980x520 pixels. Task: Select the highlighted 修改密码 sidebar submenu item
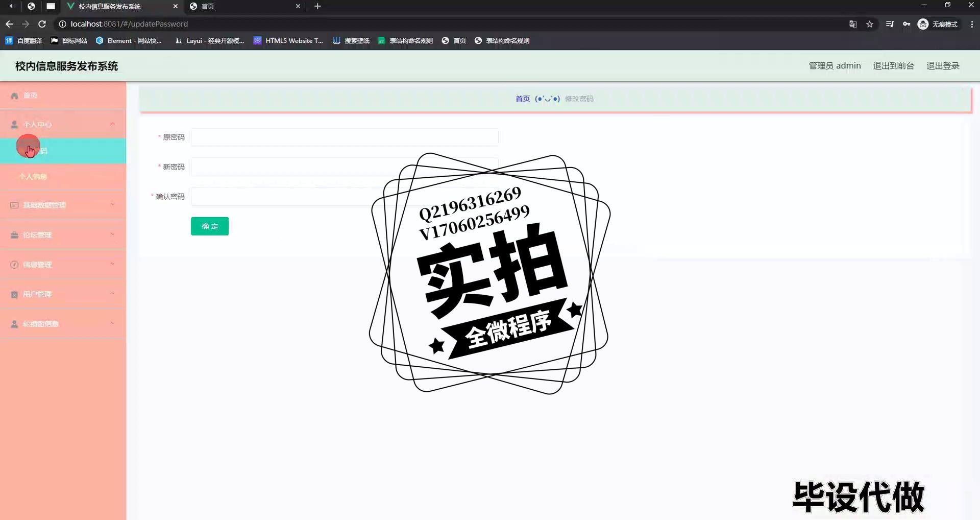(x=63, y=151)
